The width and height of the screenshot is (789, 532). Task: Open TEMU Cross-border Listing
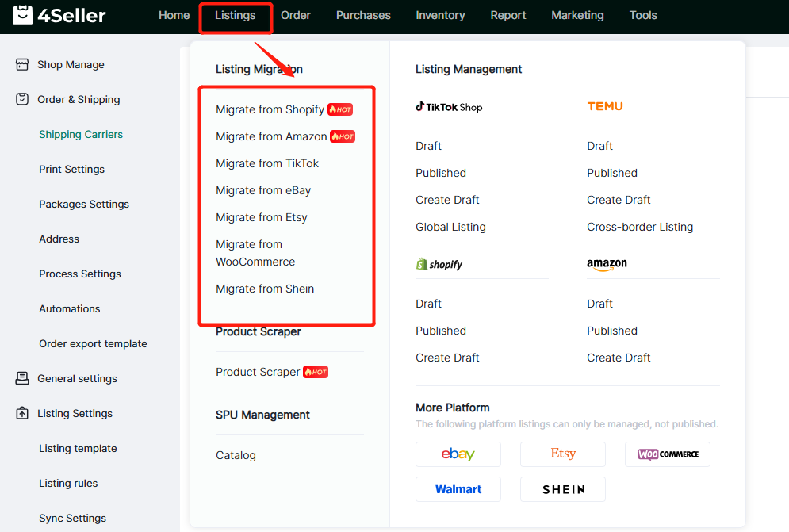(x=640, y=227)
